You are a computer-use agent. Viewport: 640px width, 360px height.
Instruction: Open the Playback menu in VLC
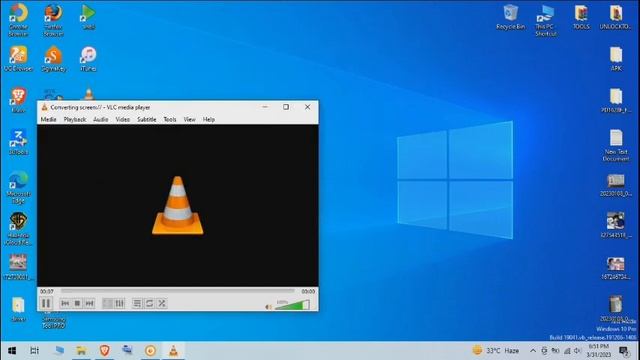75,120
